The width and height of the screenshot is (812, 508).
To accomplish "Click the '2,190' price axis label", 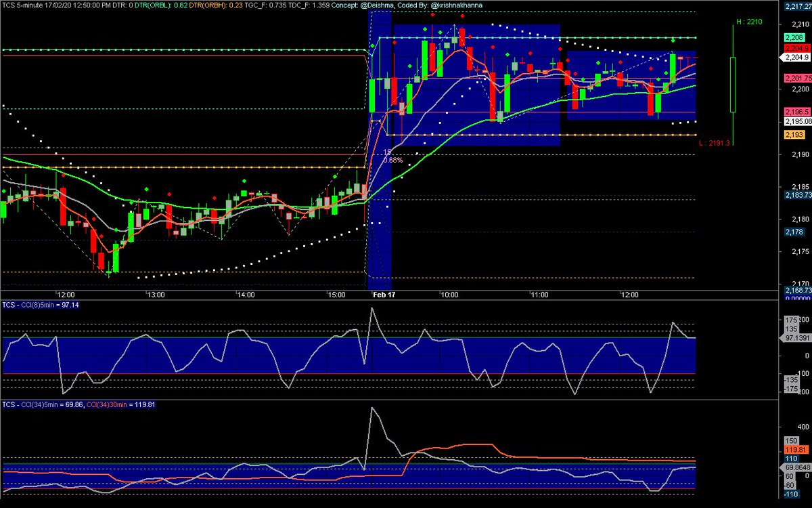I will 800,154.
